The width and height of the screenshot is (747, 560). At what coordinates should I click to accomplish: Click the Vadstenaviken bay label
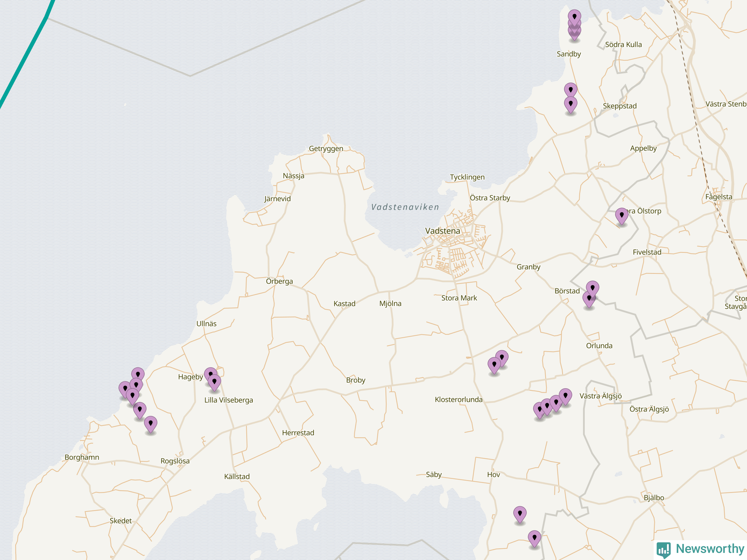coord(405,207)
